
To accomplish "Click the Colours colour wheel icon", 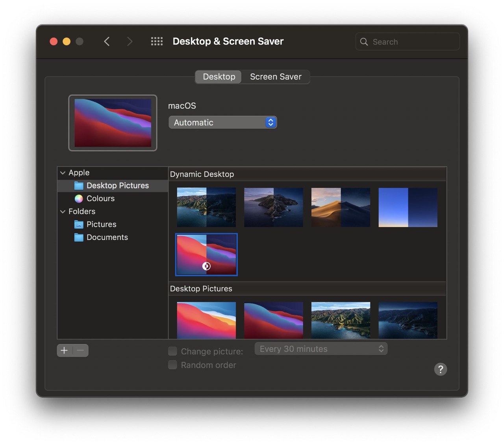I will pyautogui.click(x=79, y=199).
